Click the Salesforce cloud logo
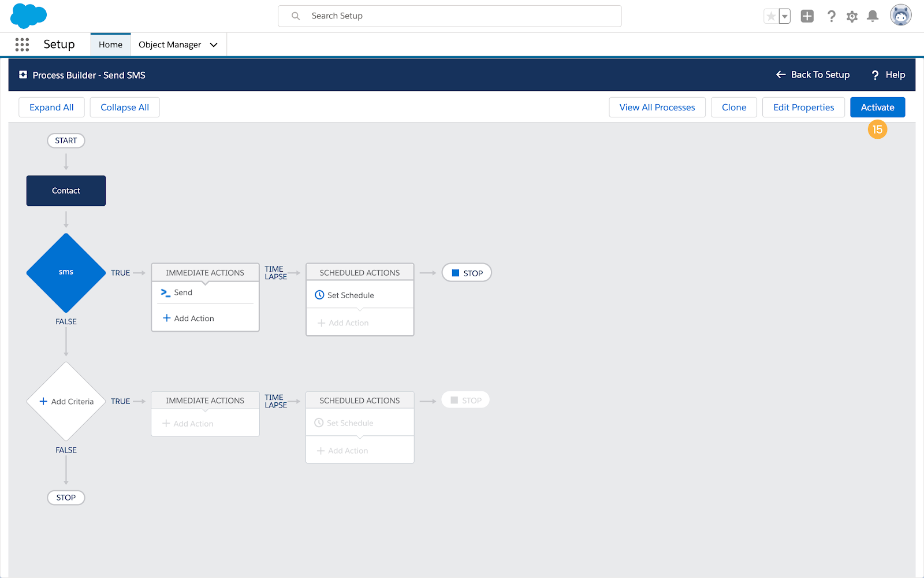Viewport: 924px width, 578px height. [28, 16]
